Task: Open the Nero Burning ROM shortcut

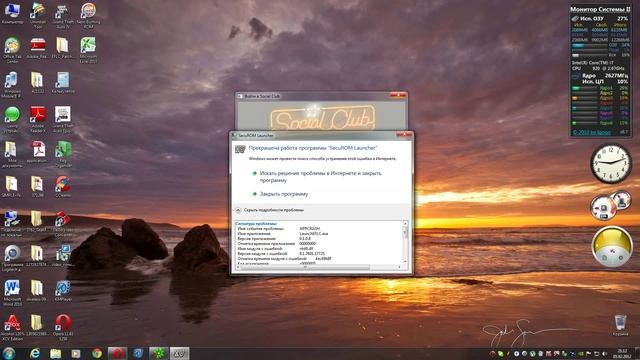Action: click(x=88, y=16)
